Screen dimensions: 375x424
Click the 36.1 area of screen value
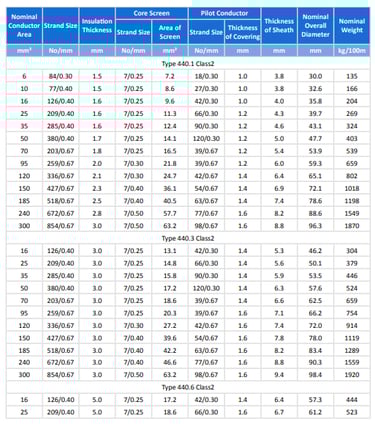pyautogui.click(x=170, y=188)
